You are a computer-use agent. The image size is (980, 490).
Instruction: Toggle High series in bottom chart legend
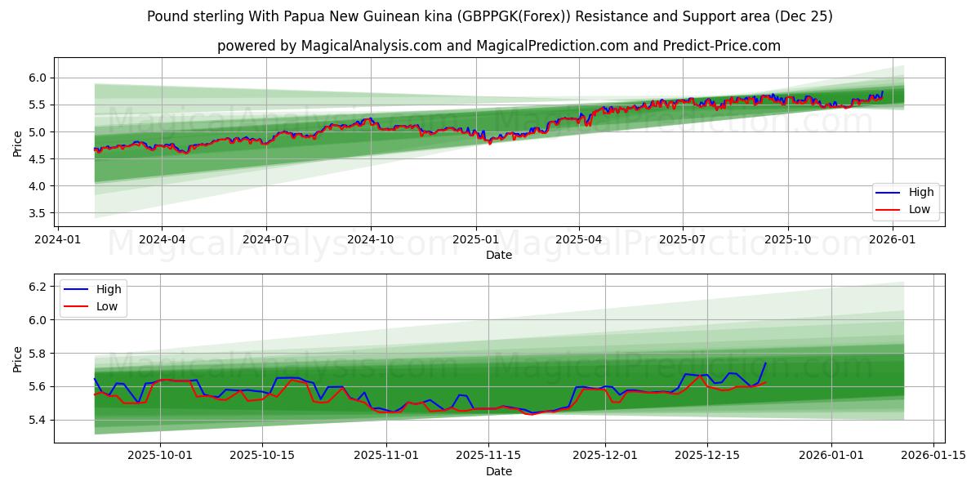tap(96, 289)
